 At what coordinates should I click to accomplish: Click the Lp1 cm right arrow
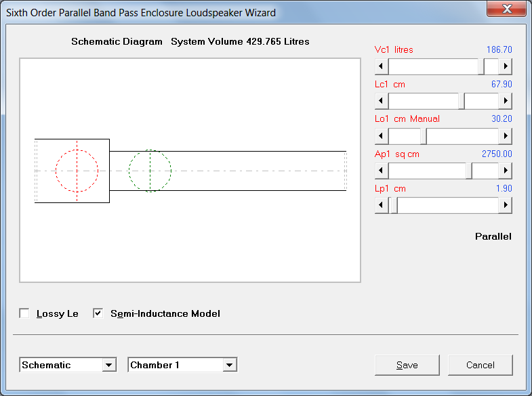[505, 205]
